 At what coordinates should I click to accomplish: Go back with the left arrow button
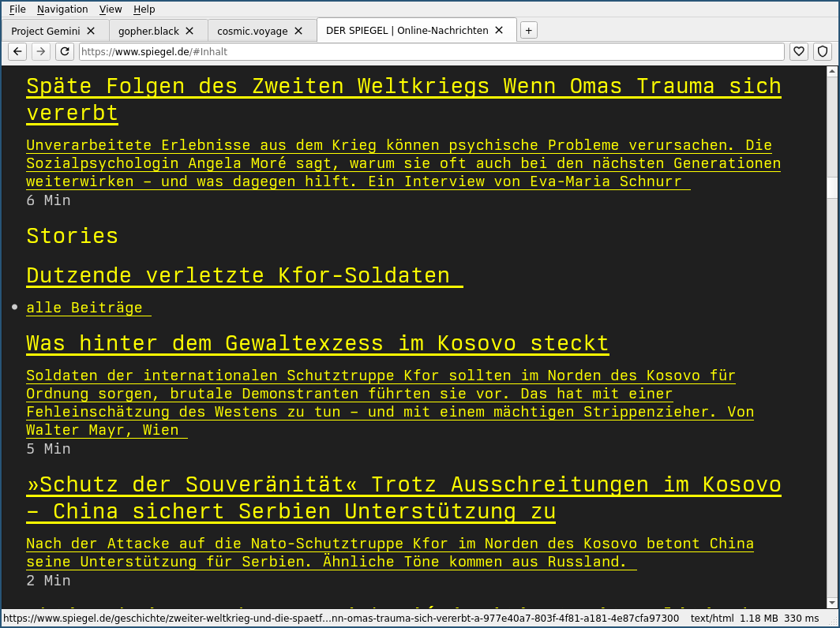click(x=17, y=51)
